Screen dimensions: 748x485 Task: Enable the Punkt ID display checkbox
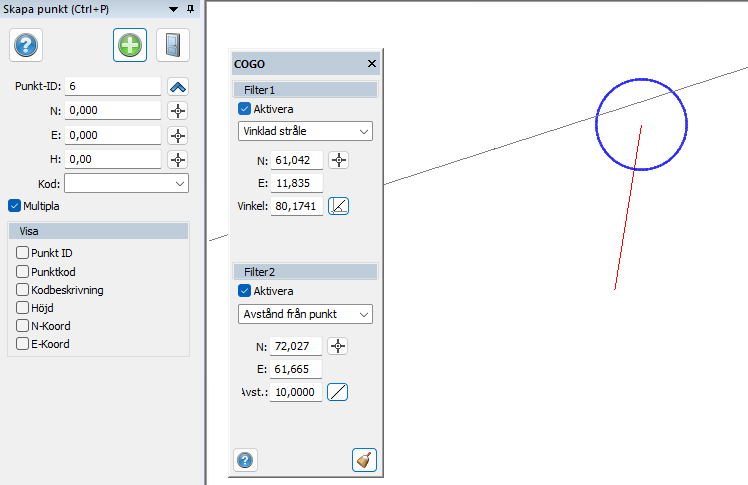coord(23,253)
